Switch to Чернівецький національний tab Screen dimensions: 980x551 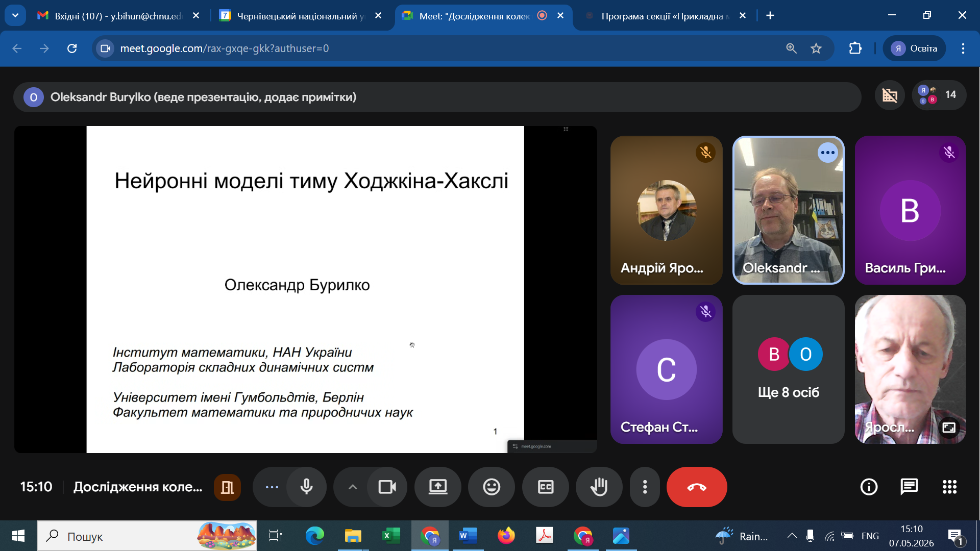tap(300, 16)
